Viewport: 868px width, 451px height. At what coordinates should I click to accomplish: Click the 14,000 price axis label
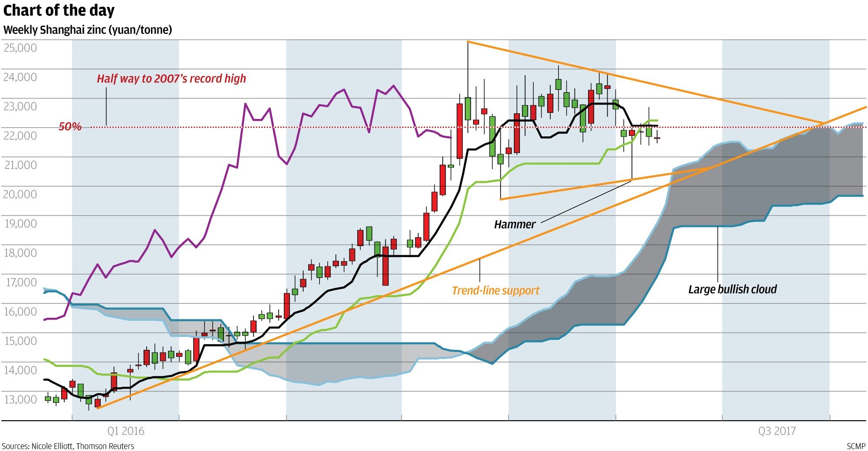coord(20,370)
